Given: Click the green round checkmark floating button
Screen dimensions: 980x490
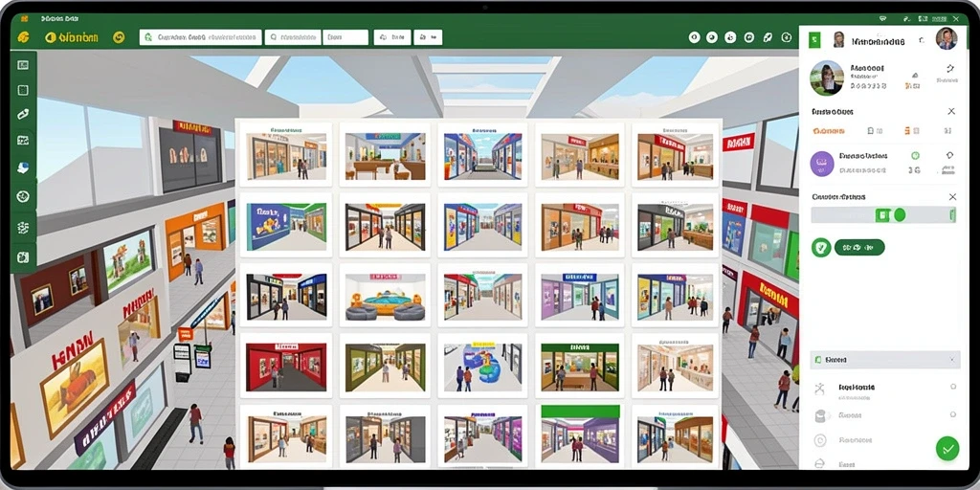Looking at the screenshot, I should pyautogui.click(x=947, y=448).
